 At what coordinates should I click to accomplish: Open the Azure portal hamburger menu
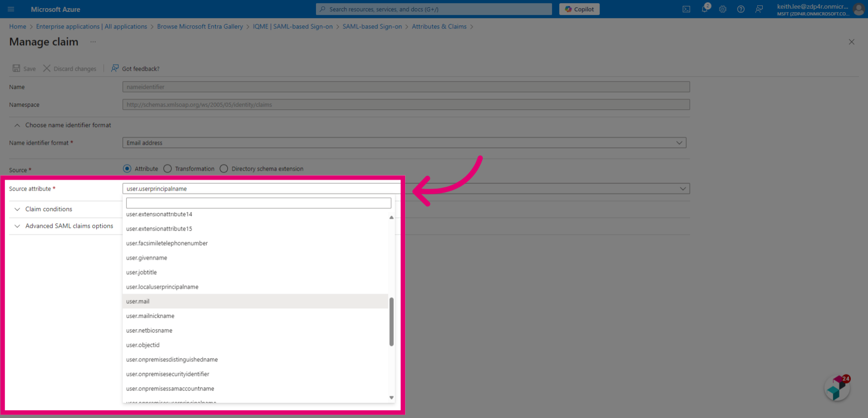click(11, 9)
